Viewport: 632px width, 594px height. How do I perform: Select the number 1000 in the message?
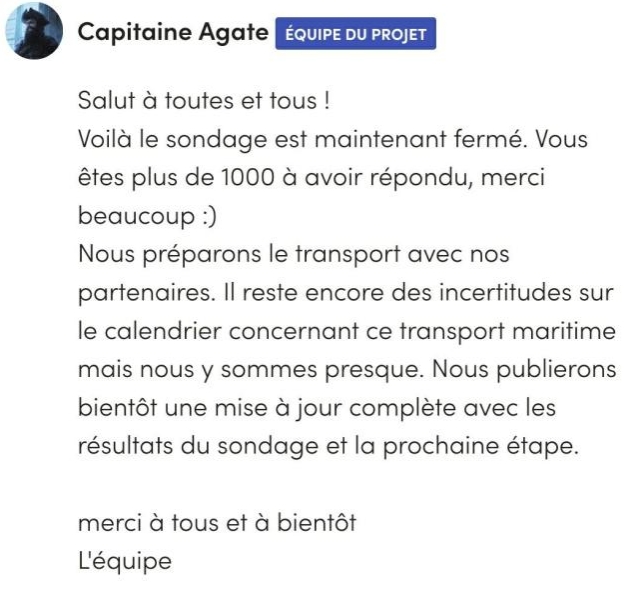[x=239, y=177]
